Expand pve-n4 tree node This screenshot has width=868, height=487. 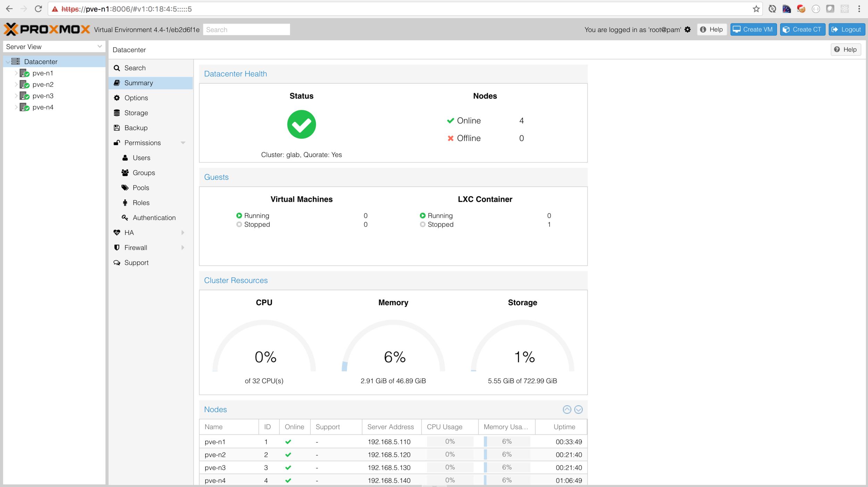pos(16,107)
